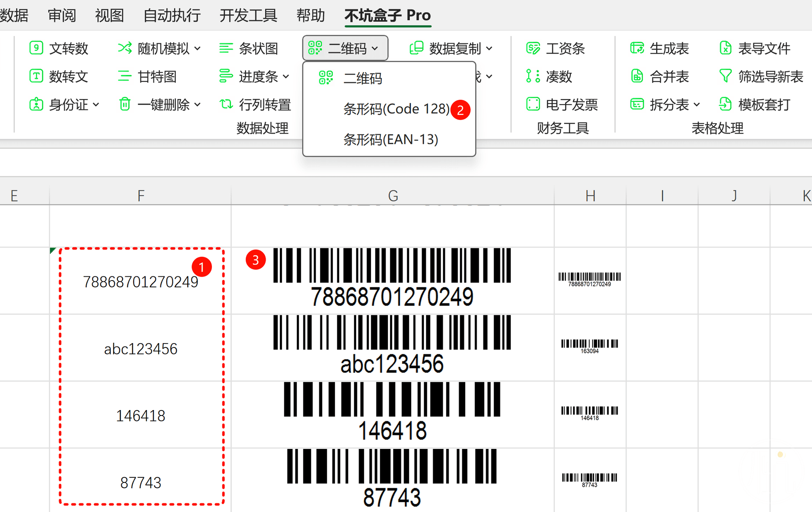Expand the 数据复制 dropdown arrow
812x512 pixels.
click(489, 49)
